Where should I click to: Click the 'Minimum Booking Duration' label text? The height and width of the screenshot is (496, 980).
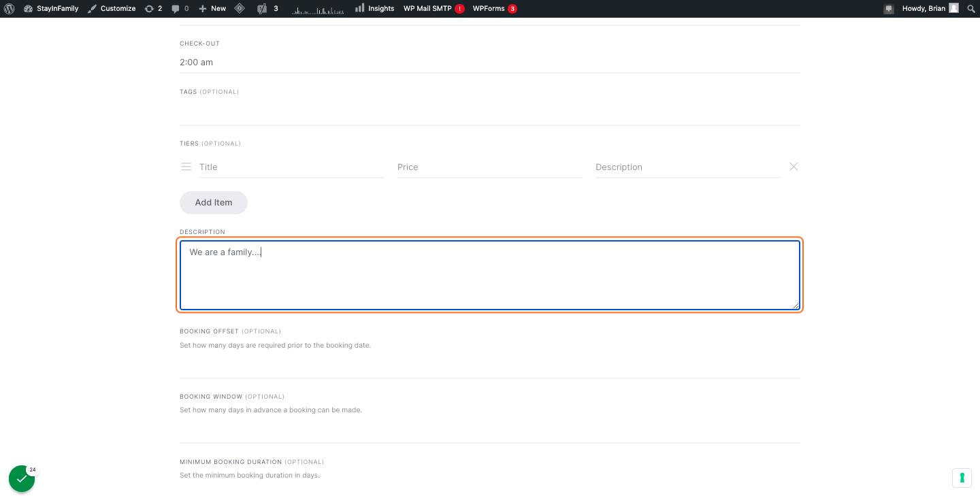(x=231, y=462)
